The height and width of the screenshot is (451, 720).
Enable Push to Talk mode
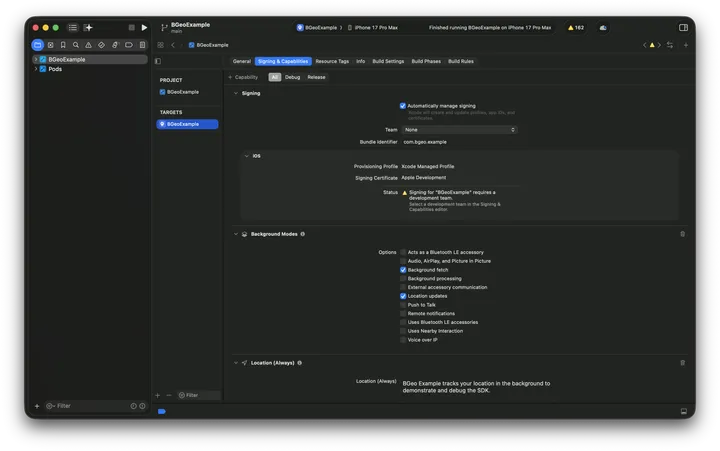point(403,304)
